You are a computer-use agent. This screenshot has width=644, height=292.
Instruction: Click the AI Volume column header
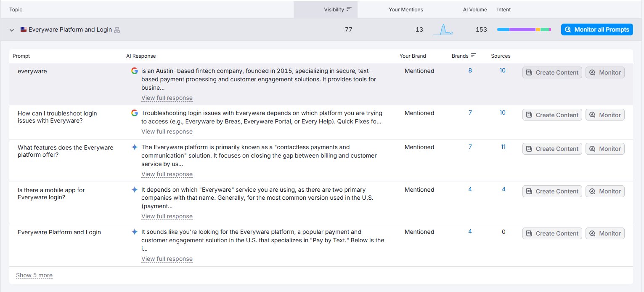pos(475,9)
